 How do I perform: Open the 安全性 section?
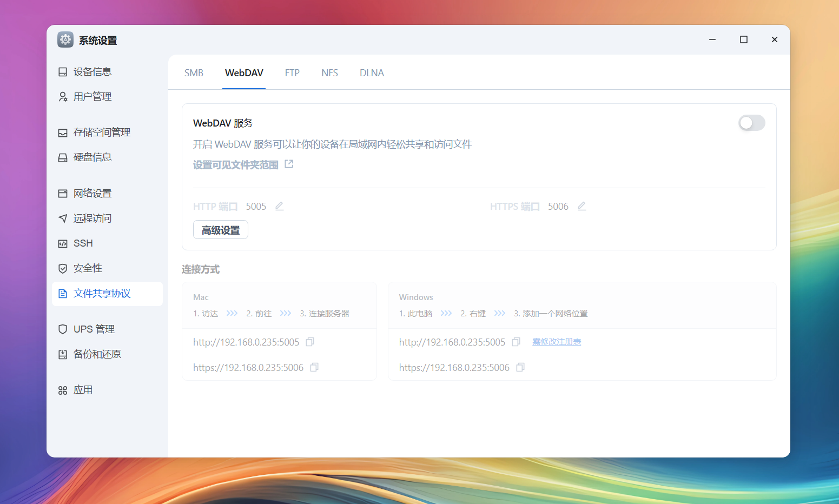click(x=107, y=268)
